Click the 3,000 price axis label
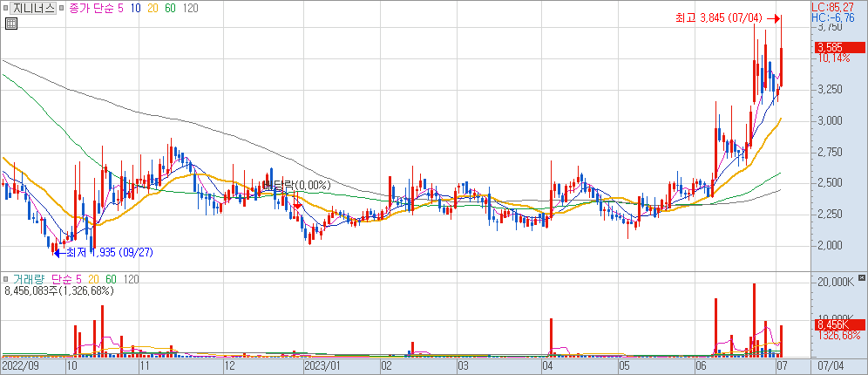Viewport: 868px width, 375px height. pos(830,120)
